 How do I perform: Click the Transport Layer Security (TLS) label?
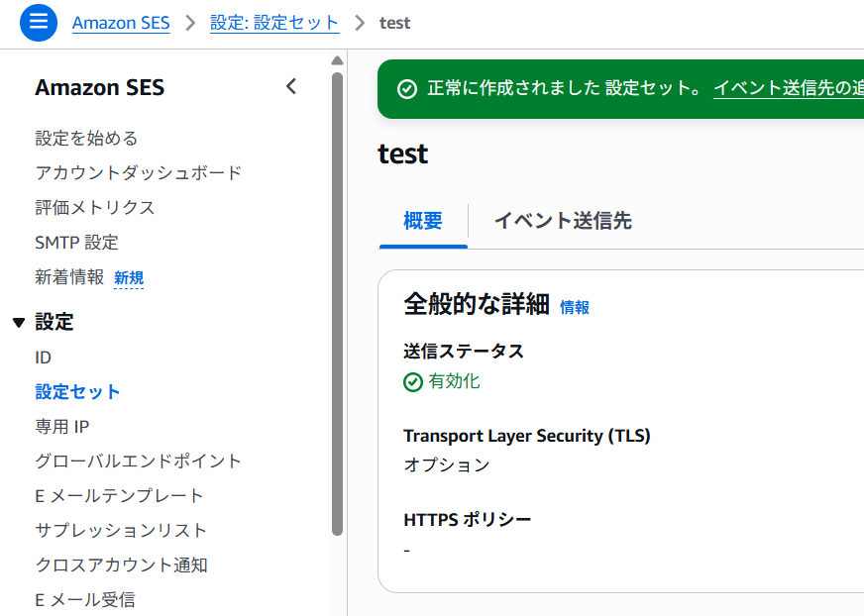527,436
